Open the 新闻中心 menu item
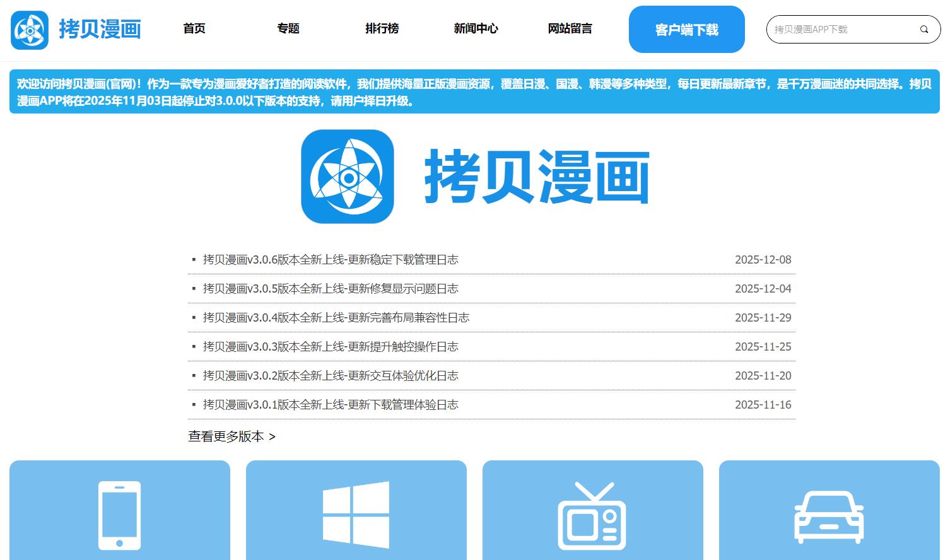The width and height of the screenshot is (943, 560). pyautogui.click(x=476, y=28)
